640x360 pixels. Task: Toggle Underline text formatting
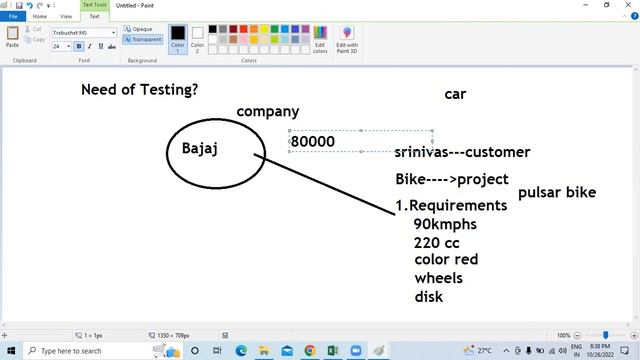tap(101, 47)
